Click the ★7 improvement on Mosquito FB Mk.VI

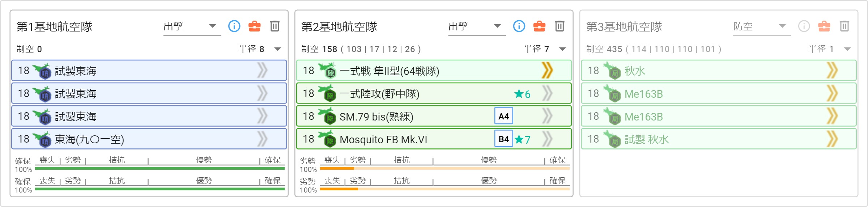click(522, 139)
